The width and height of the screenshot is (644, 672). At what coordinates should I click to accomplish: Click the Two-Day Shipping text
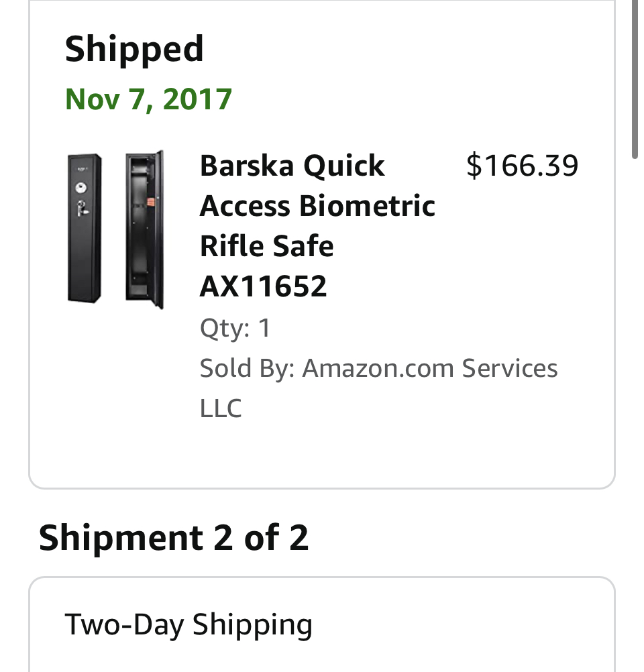point(189,624)
